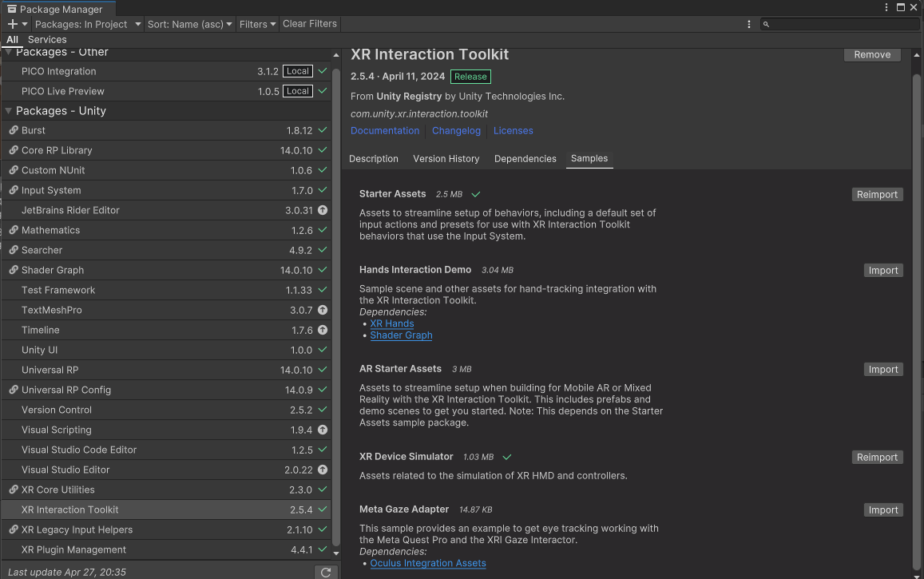
Task: Click the dropdown arrow beside the plus button
Action: [25, 24]
